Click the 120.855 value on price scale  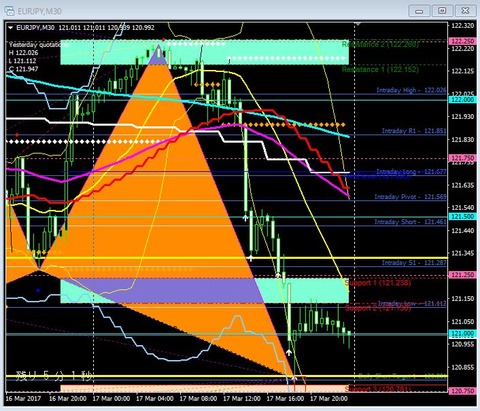[x=462, y=367]
